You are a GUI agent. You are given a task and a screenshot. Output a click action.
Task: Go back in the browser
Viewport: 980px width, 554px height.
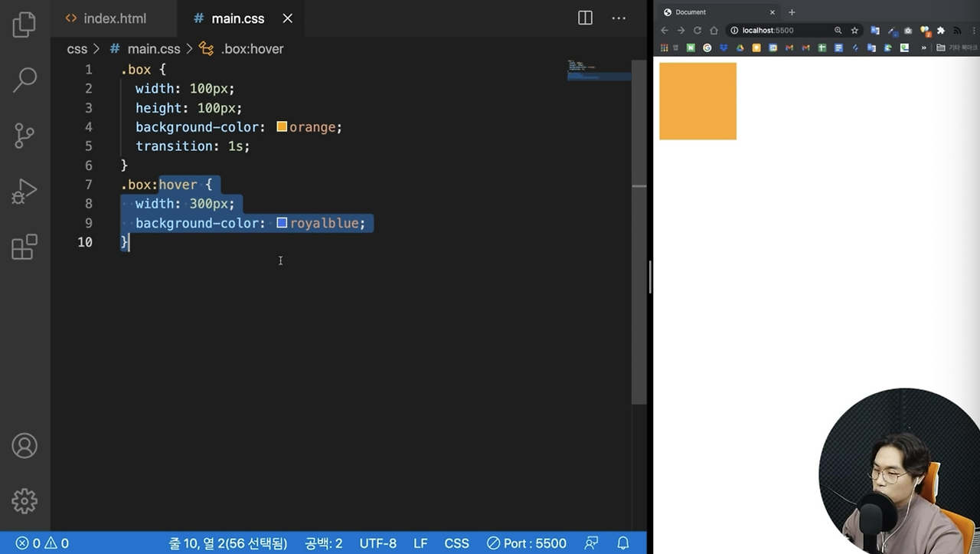click(665, 31)
